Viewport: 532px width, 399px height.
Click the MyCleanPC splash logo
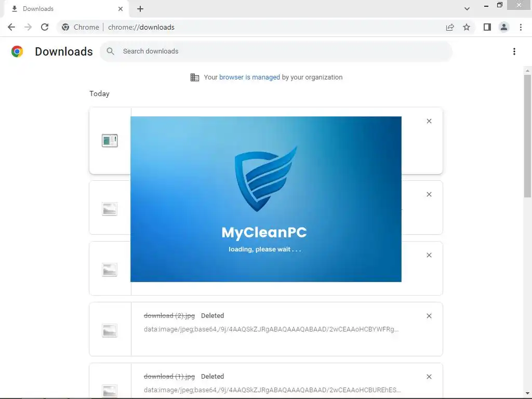[x=265, y=179]
